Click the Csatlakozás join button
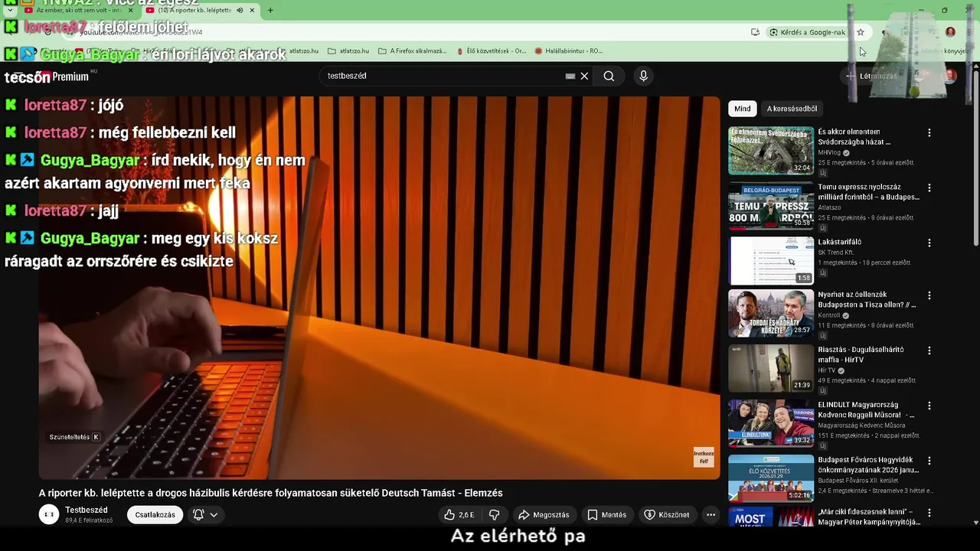Screen dimensions: 980x551 (155, 515)
